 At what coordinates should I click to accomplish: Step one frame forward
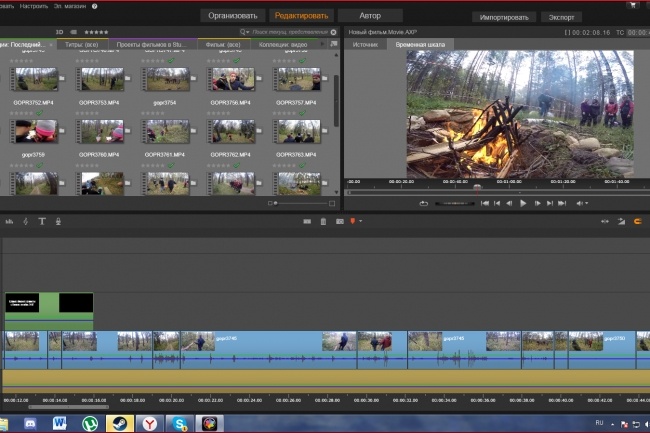(x=537, y=203)
